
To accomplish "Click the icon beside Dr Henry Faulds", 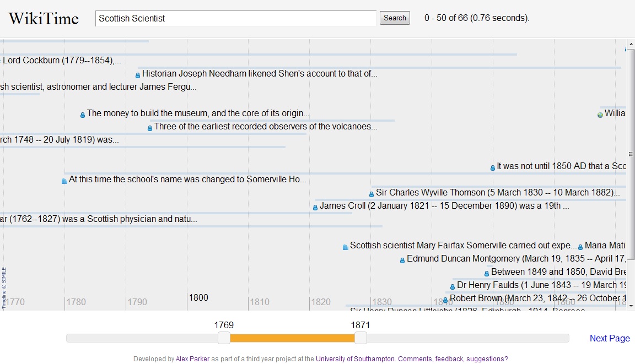I will point(453,287).
